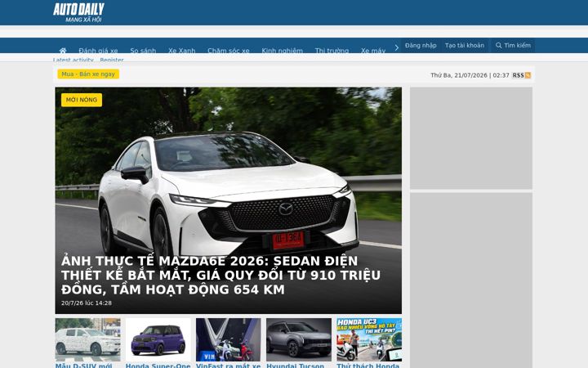
Task: Open Xe máy section
Action: pos(373,51)
